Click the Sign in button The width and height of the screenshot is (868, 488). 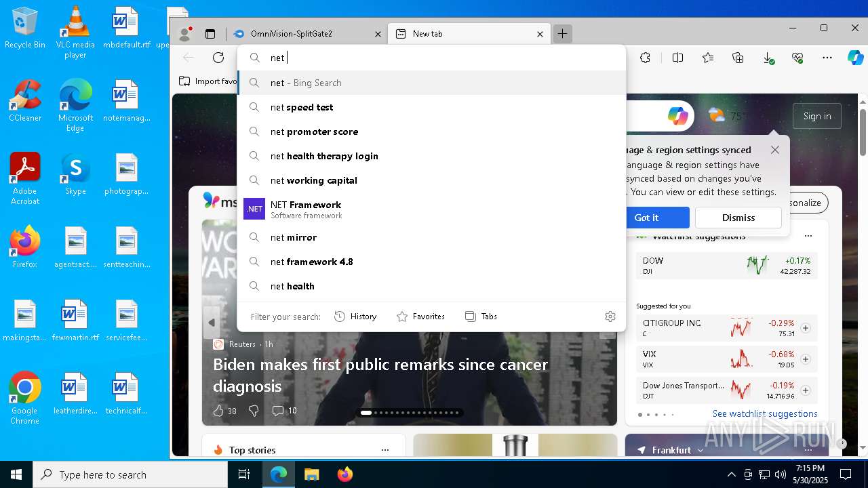coord(817,116)
